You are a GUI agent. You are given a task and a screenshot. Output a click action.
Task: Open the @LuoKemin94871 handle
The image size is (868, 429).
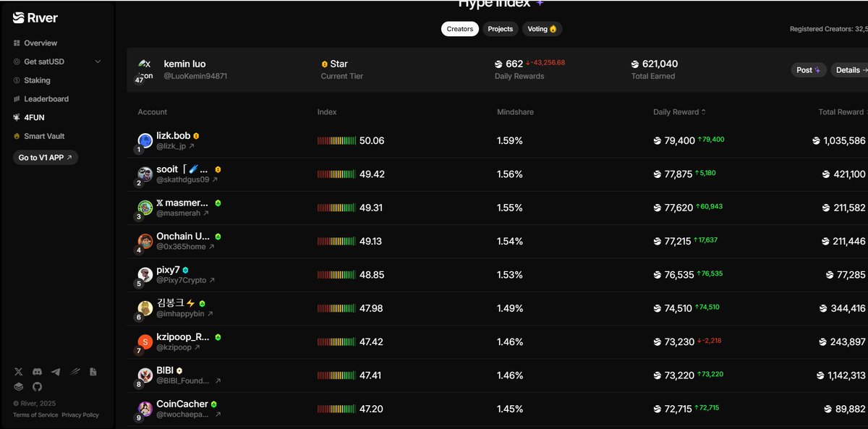(x=195, y=76)
